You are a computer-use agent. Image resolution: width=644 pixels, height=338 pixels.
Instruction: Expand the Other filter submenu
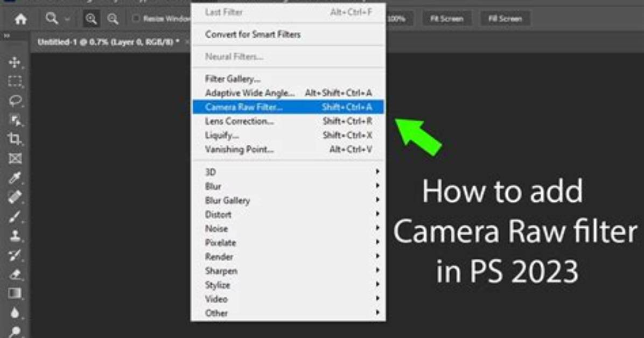click(288, 313)
